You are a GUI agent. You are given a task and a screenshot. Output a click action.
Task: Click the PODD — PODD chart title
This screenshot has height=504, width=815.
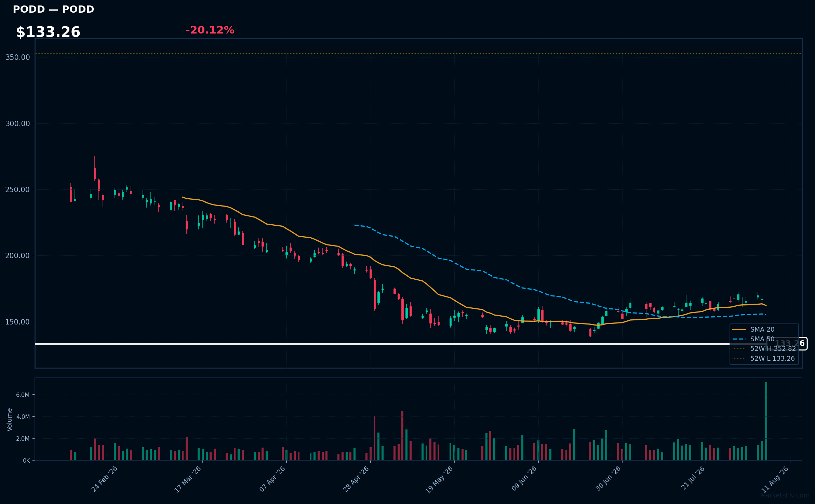(x=53, y=9)
